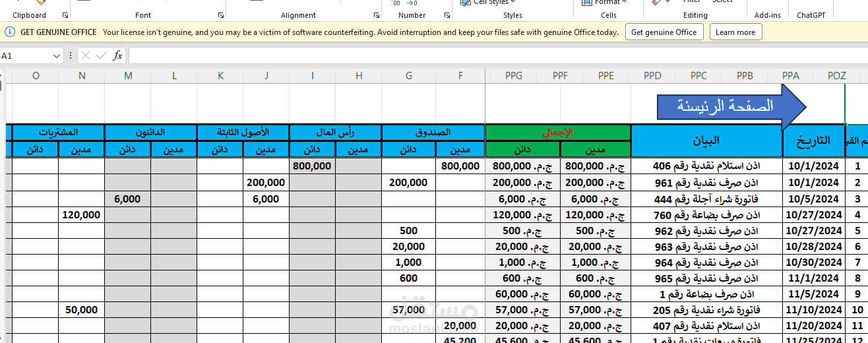Select column L header
The height and width of the screenshot is (343, 868).
174,76
